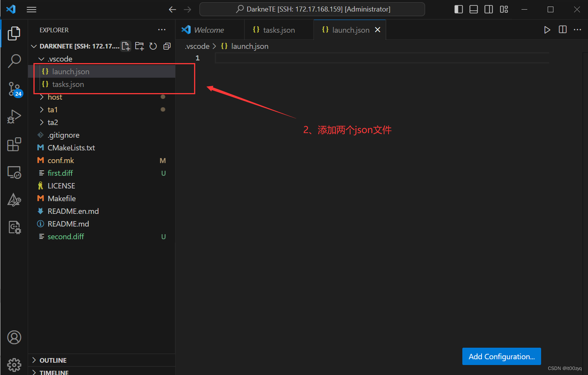The height and width of the screenshot is (375, 588).
Task: Open launch.json in the file tree
Action: pyautogui.click(x=102, y=72)
